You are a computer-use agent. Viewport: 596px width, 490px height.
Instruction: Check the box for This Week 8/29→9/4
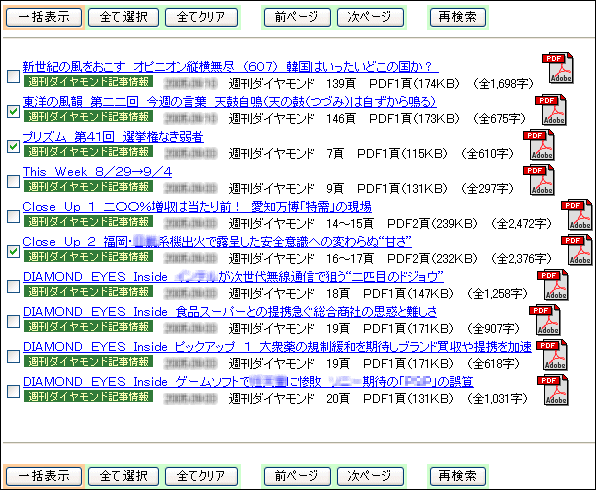pyautogui.click(x=13, y=181)
